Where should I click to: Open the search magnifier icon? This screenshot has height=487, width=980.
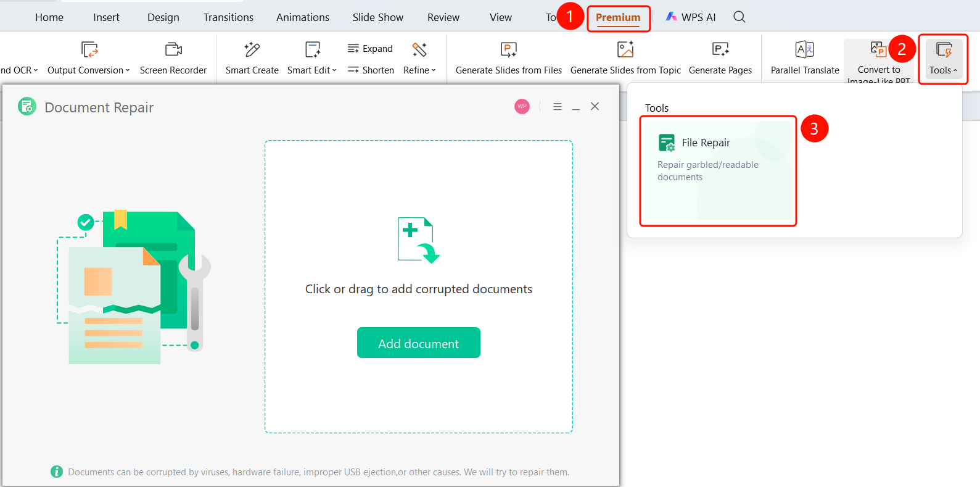click(x=739, y=17)
